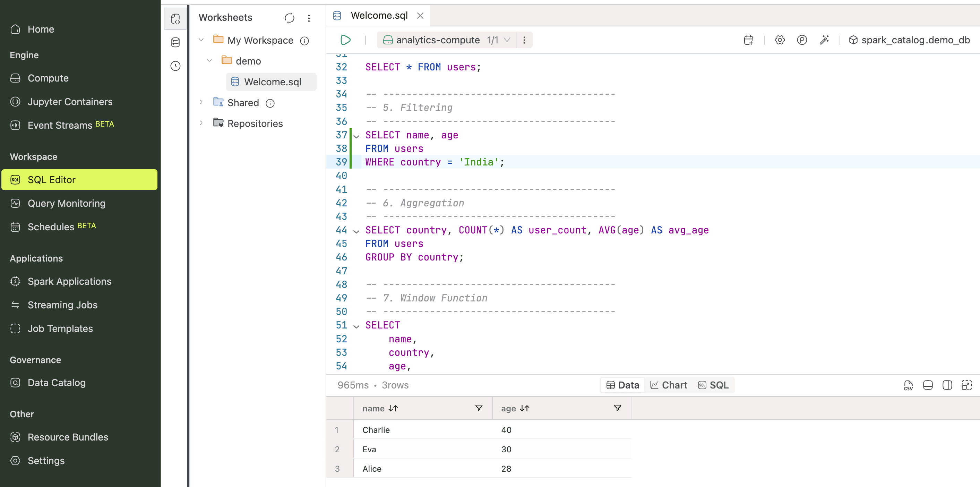Image resolution: width=980 pixels, height=487 pixels.
Task: Click the parameters P icon
Action: (x=801, y=40)
